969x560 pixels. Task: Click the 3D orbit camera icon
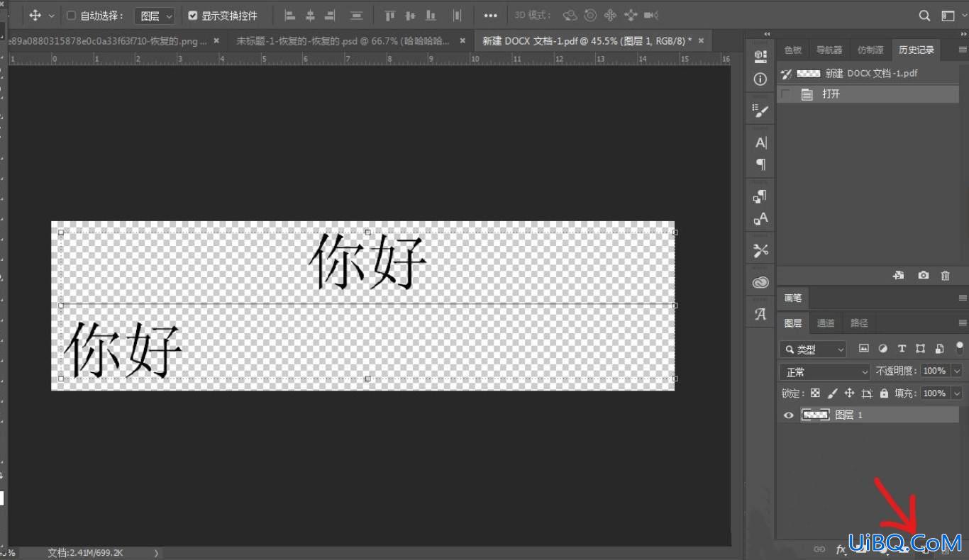[570, 15]
